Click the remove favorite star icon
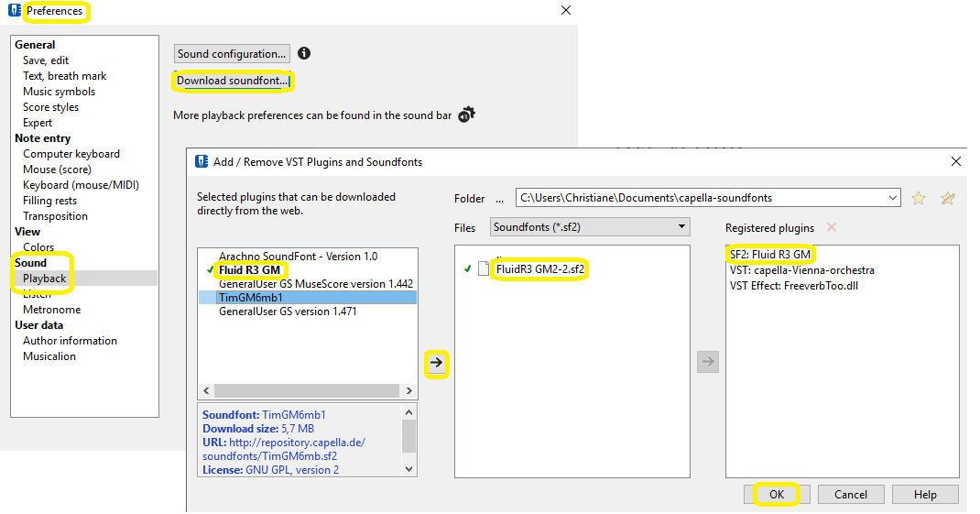980x514 pixels. tap(948, 198)
